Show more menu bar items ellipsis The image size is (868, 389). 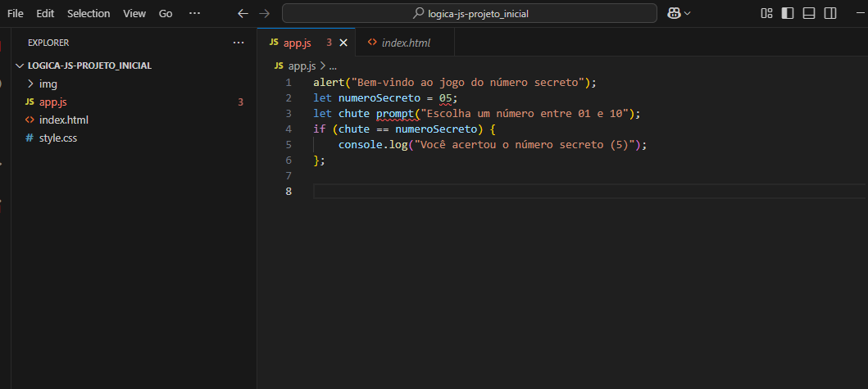194,13
